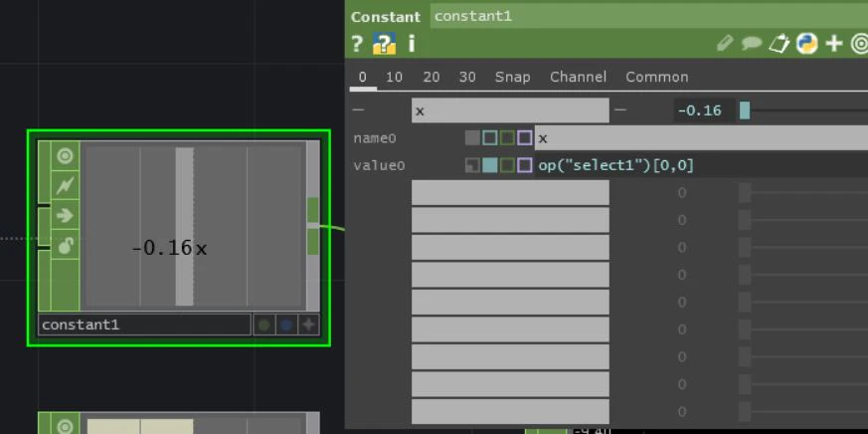Set value0 to export mode via green square
The width and height of the screenshot is (868, 434).
[x=507, y=165]
